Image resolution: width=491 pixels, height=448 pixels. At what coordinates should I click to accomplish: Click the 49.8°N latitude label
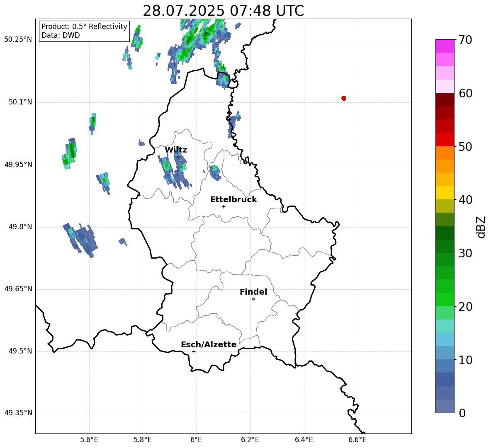tap(20, 227)
